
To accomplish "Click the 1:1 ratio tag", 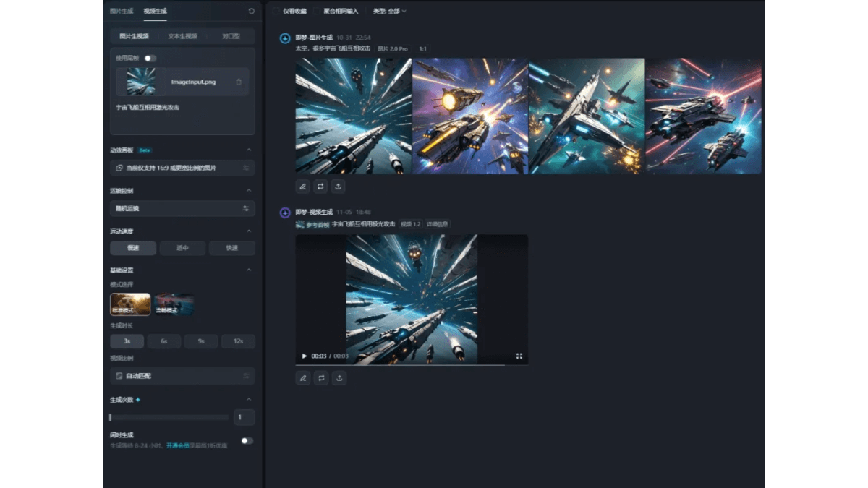I will 422,48.
